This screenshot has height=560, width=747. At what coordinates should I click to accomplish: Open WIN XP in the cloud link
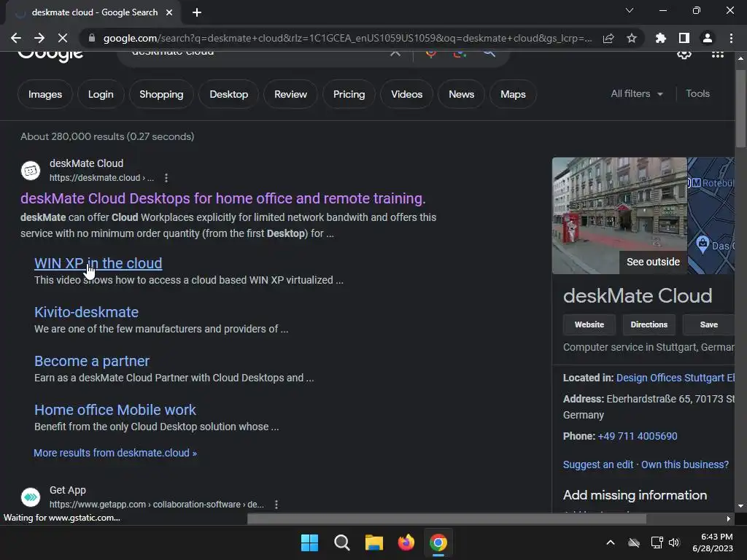98,263
